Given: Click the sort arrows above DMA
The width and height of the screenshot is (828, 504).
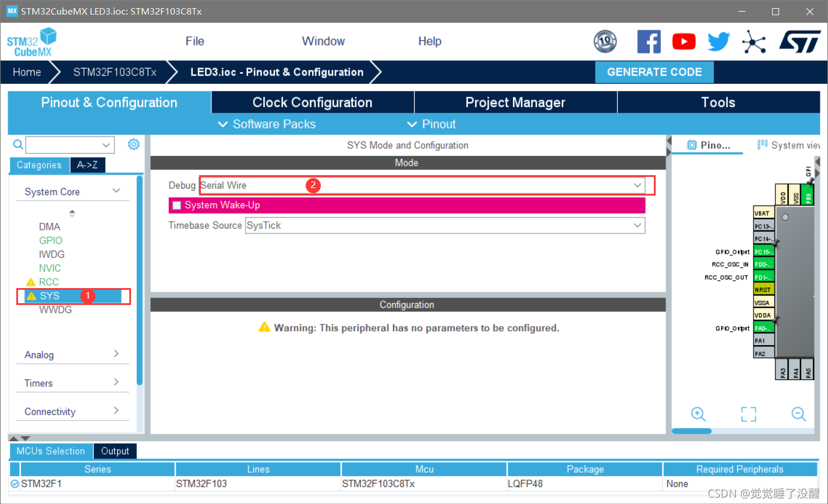Looking at the screenshot, I should (72, 213).
